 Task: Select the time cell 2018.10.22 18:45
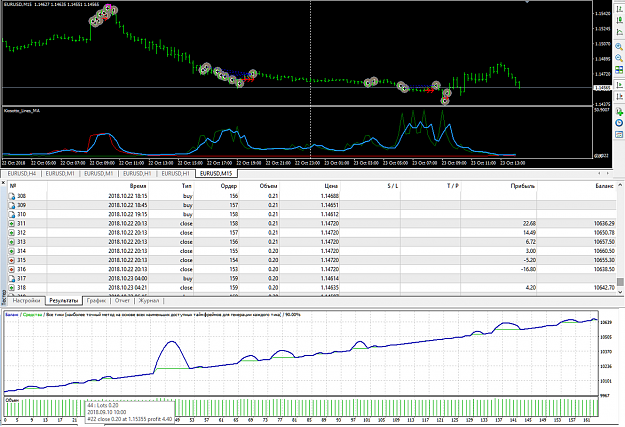point(128,205)
